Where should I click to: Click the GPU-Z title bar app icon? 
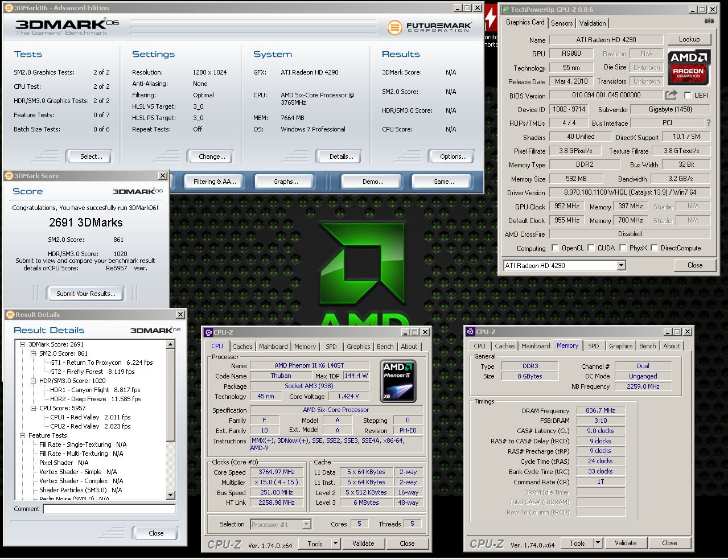pos(505,9)
